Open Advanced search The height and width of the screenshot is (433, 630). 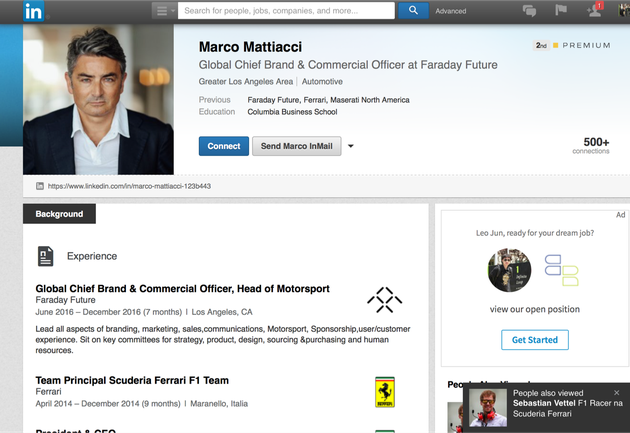pyautogui.click(x=450, y=11)
